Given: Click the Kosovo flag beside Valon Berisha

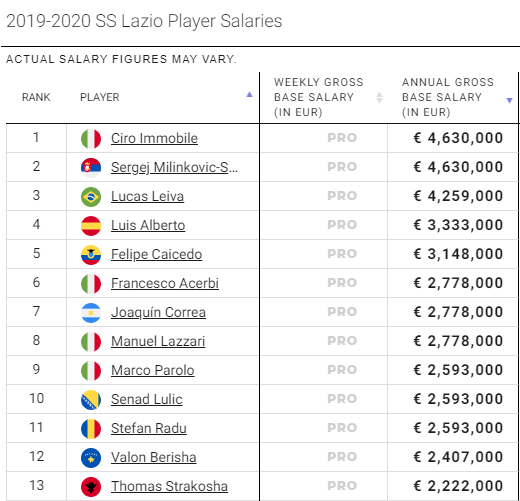Looking at the screenshot, I should pos(91,457).
